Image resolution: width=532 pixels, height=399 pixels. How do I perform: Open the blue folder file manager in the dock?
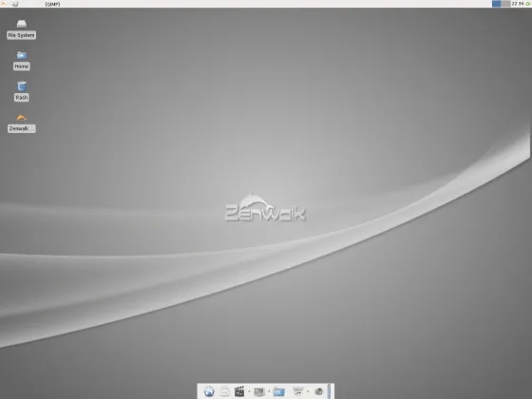[279, 391]
